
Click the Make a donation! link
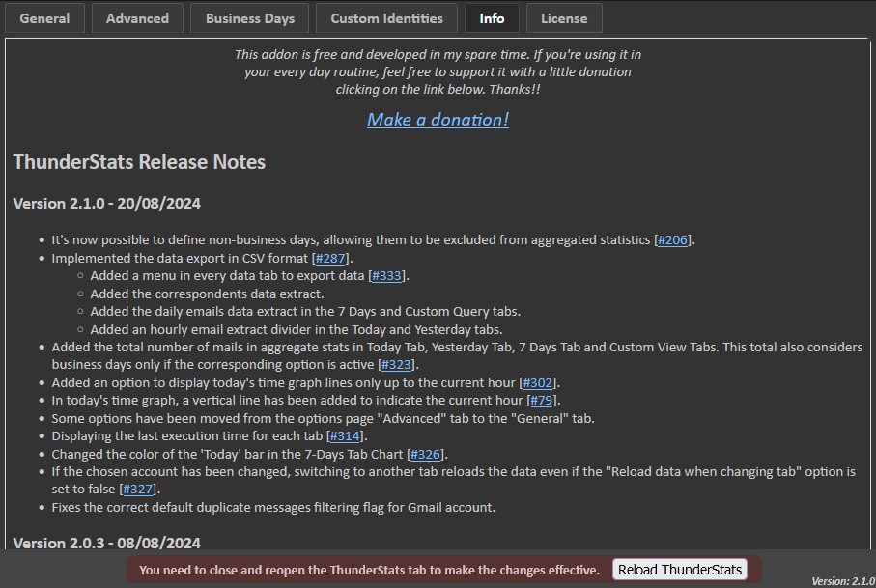tap(438, 120)
